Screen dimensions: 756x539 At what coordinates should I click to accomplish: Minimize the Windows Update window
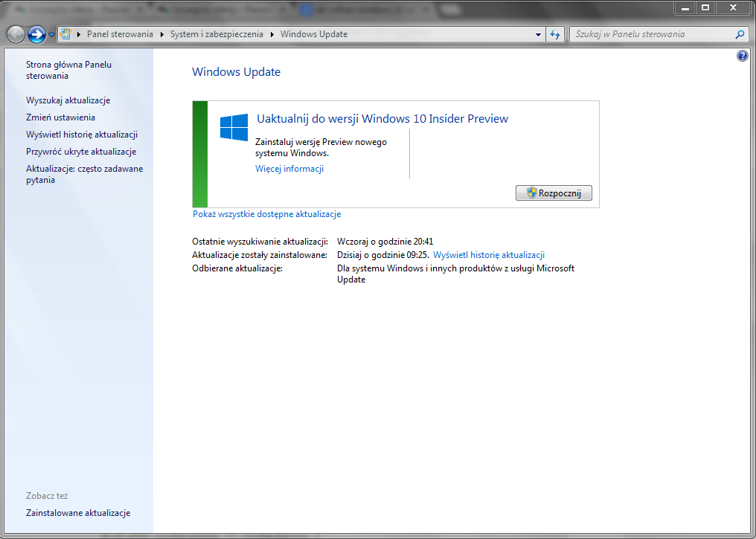[x=685, y=7]
